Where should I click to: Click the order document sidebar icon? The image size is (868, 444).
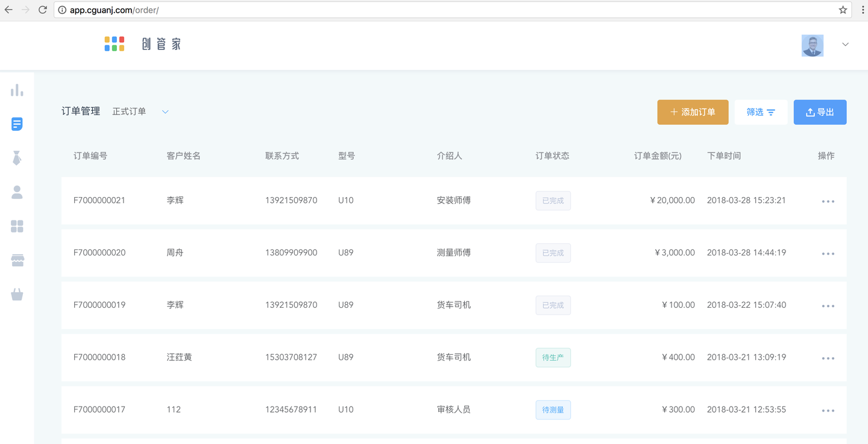click(x=17, y=124)
